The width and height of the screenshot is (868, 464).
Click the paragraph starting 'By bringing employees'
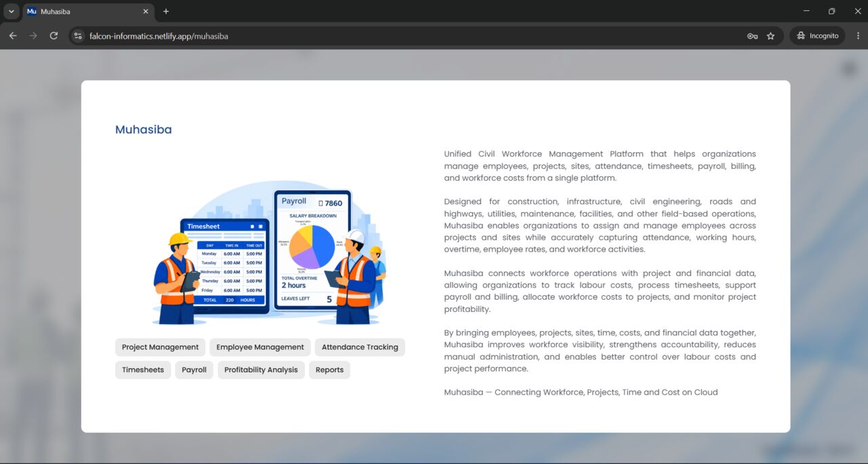pyautogui.click(x=600, y=351)
